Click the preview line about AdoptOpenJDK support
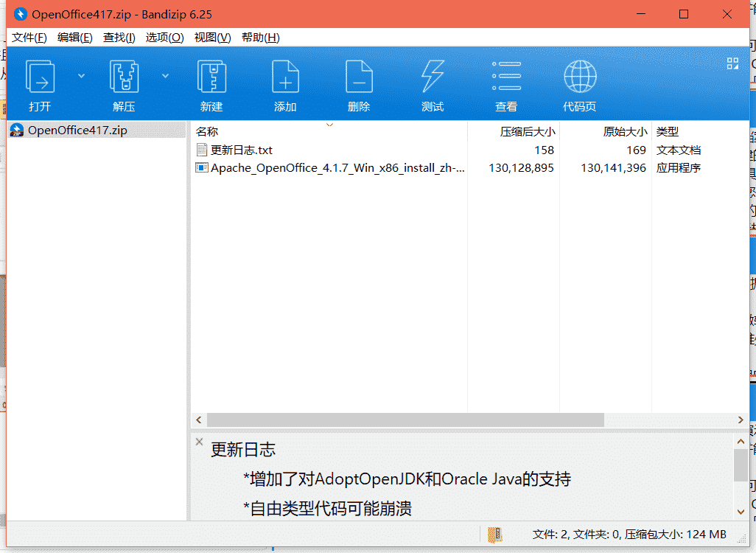This screenshot has width=756, height=553. click(407, 479)
